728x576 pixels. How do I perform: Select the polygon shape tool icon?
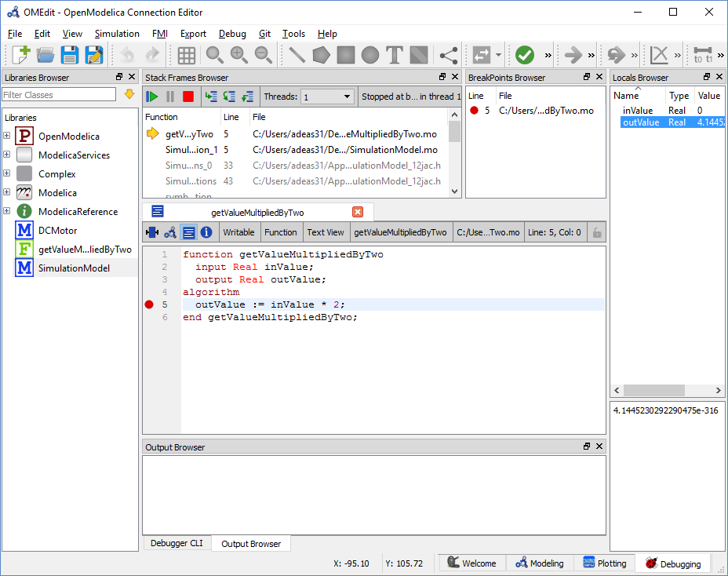tap(321, 55)
